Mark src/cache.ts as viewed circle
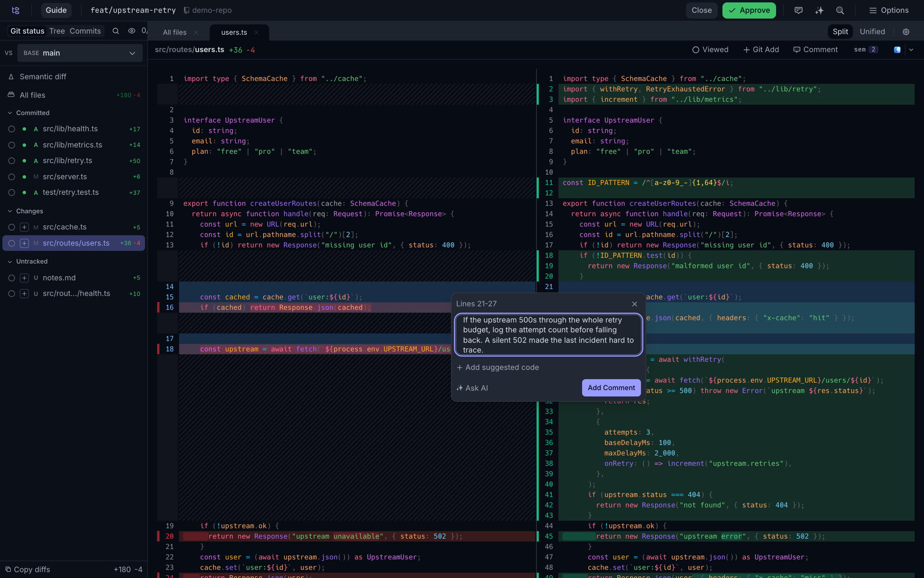 coord(12,227)
